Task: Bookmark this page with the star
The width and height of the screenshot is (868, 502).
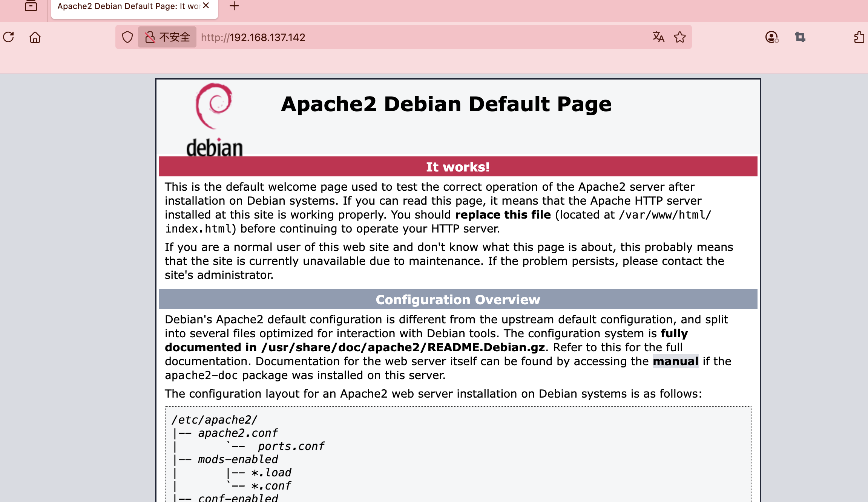Action: [x=680, y=37]
